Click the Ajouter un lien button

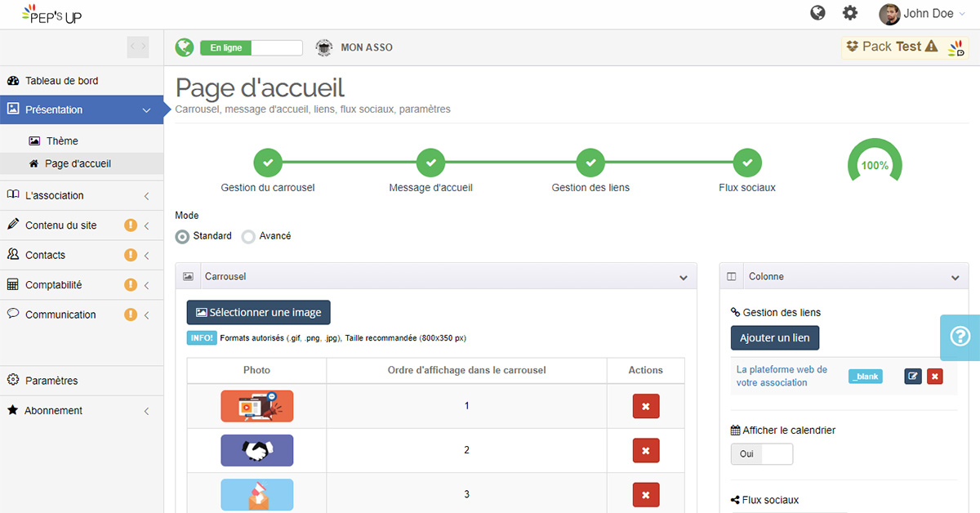[x=775, y=338]
